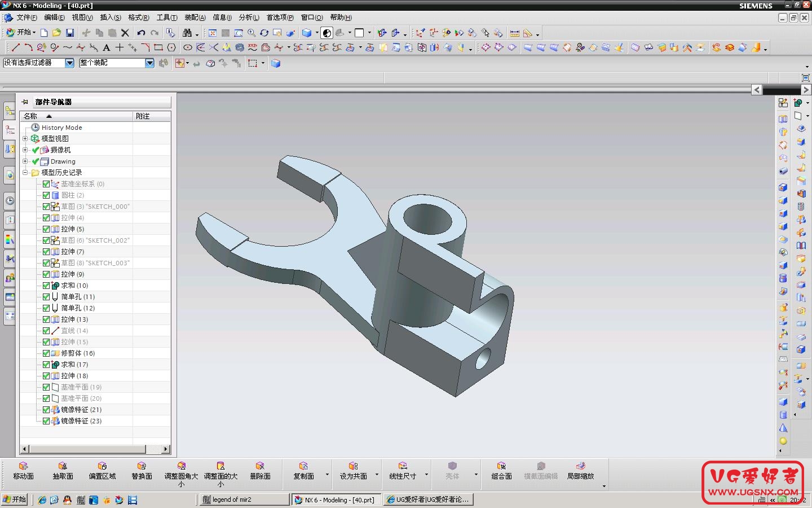Open the 帮助(H) menu
Screen dimensions: 812x508
[341, 17]
